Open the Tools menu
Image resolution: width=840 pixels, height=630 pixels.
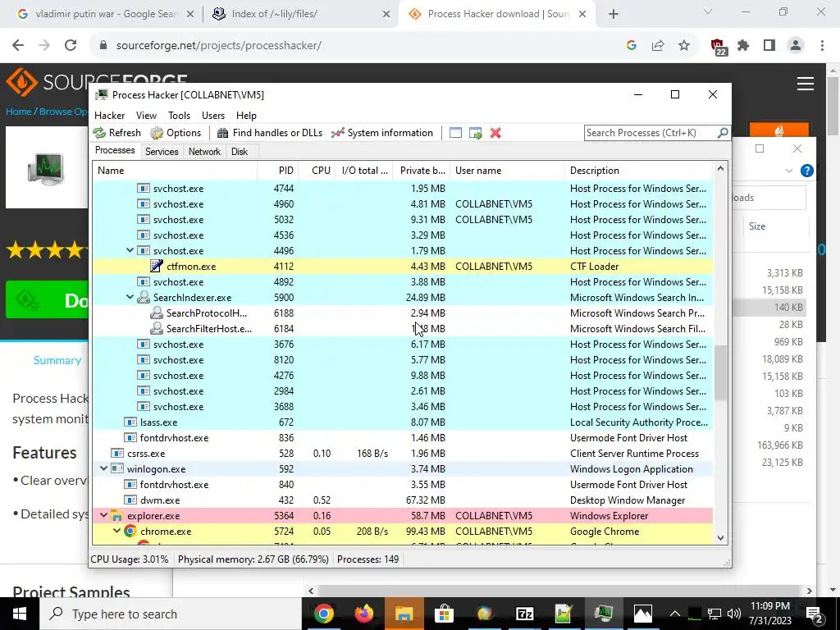(x=179, y=116)
